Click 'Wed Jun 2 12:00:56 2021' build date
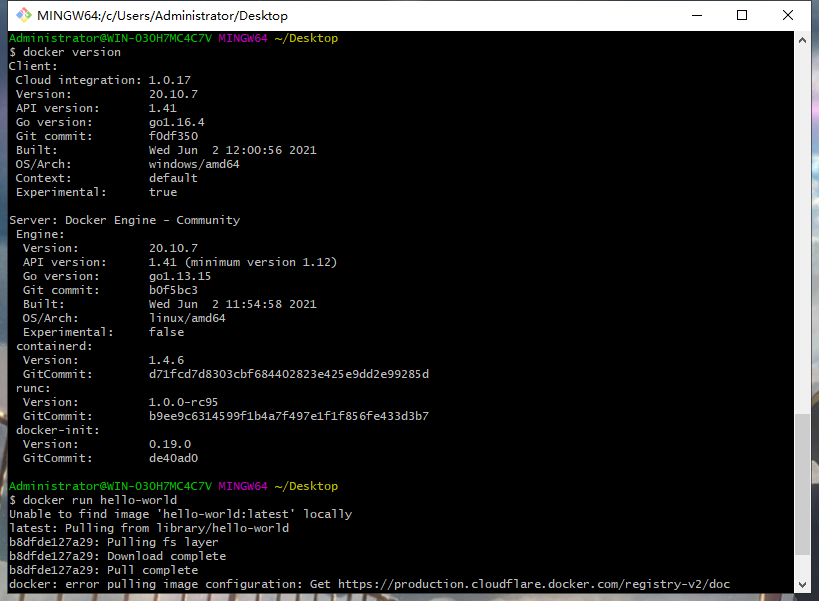The height and width of the screenshot is (601, 819). 233,150
